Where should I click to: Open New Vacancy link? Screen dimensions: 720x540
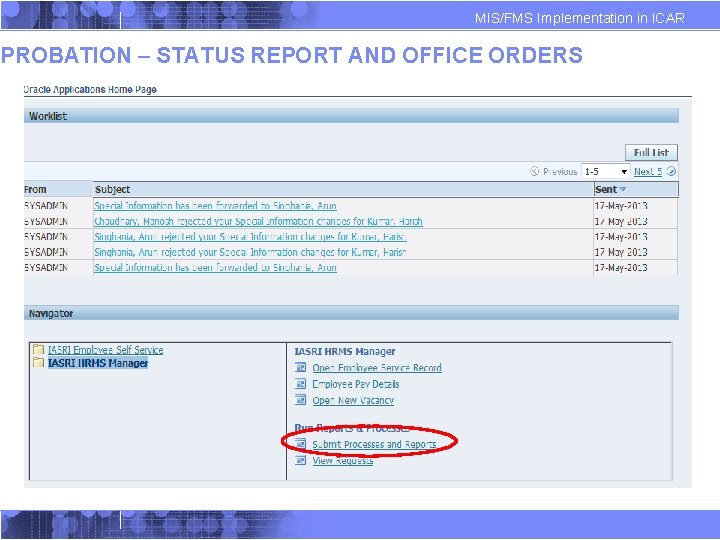(x=353, y=400)
